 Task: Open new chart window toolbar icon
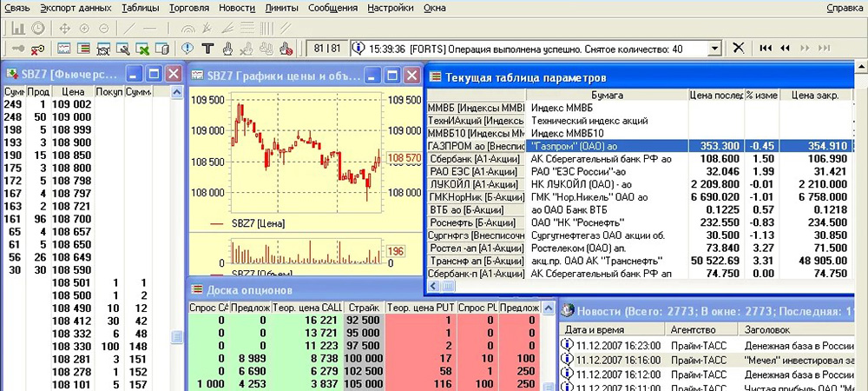click(64, 48)
